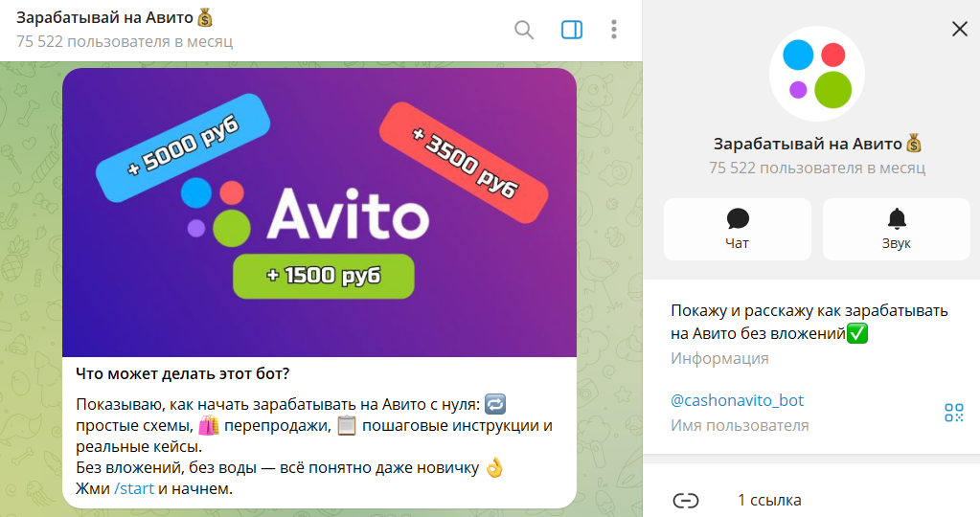Open the @cashonavito_bot username link
980x517 pixels.
point(737,400)
